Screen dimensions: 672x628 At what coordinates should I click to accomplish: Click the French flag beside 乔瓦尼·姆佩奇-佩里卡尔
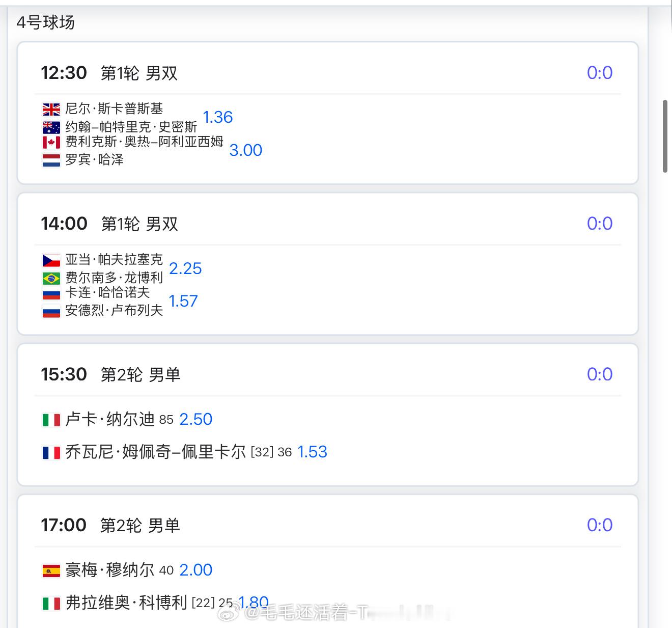[51, 452]
